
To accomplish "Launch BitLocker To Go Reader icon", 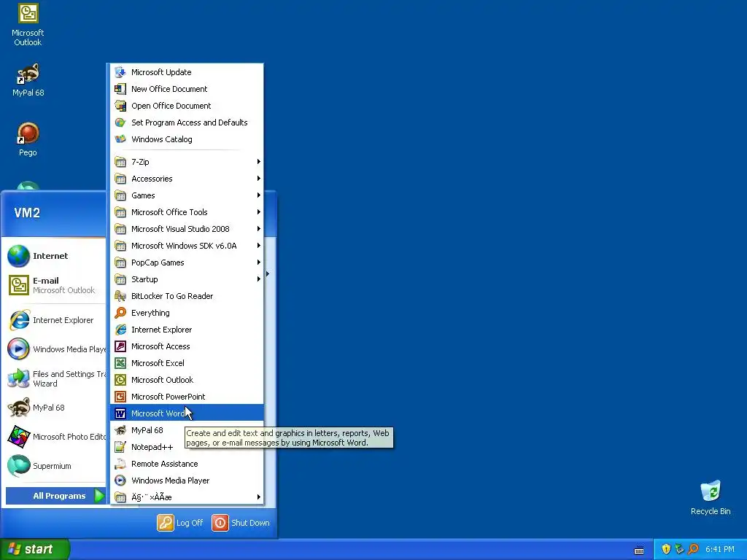I will click(120, 296).
